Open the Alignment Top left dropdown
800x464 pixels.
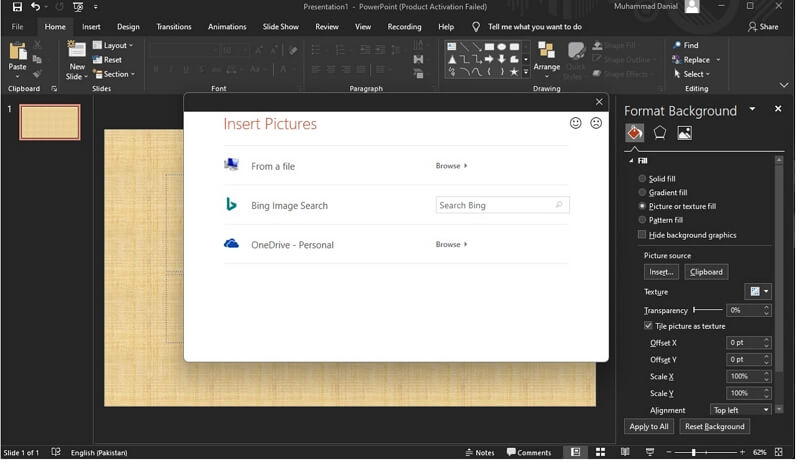tap(740, 410)
